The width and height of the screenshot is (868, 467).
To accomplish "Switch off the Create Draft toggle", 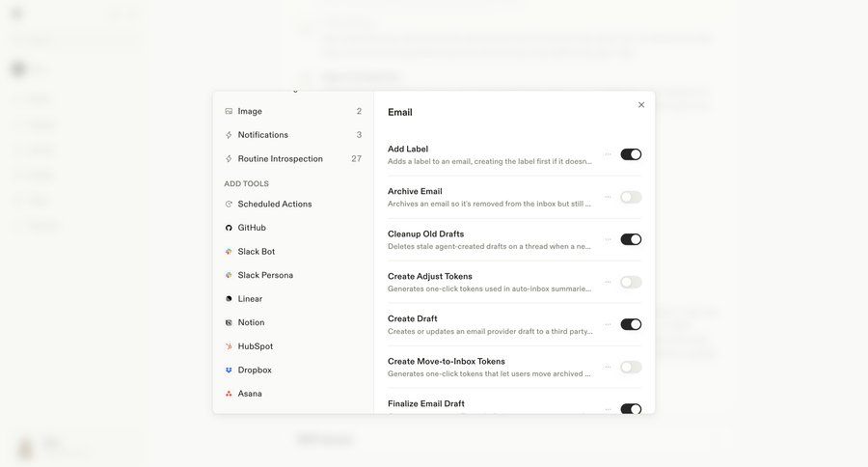I will (x=631, y=324).
